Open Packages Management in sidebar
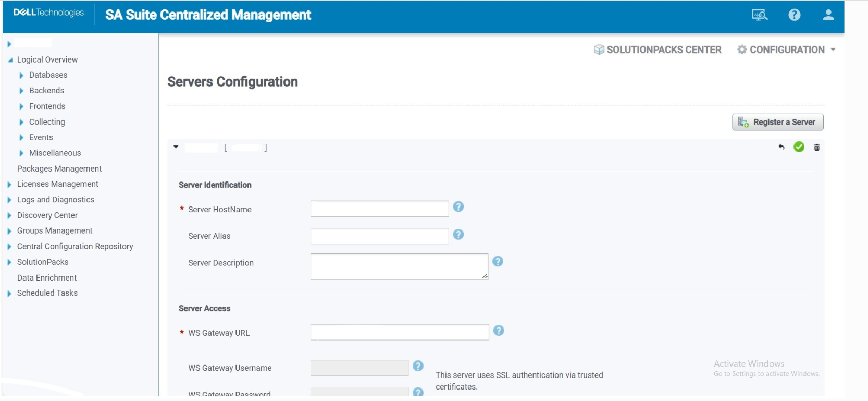 click(x=59, y=168)
